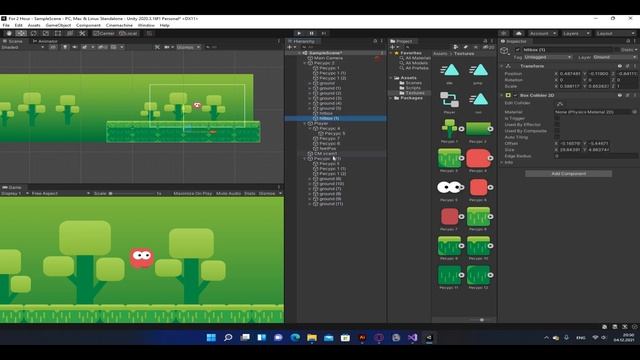Open the Collab icon left of cloud
This screenshot has height=360, width=640.
[x=504, y=33]
